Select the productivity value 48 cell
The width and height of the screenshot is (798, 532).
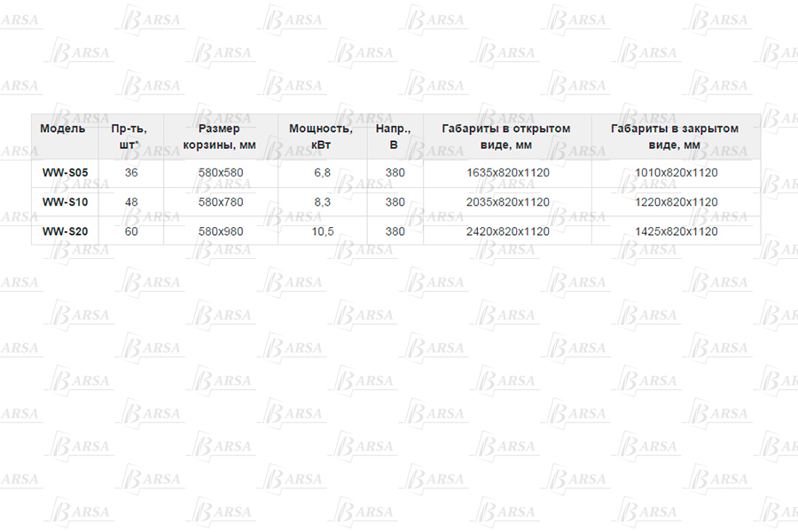[131, 202]
